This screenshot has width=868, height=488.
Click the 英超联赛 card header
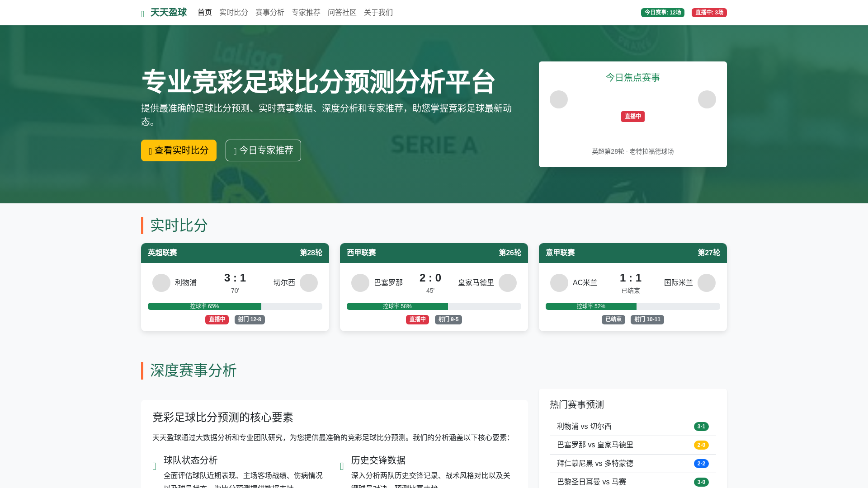pos(235,253)
